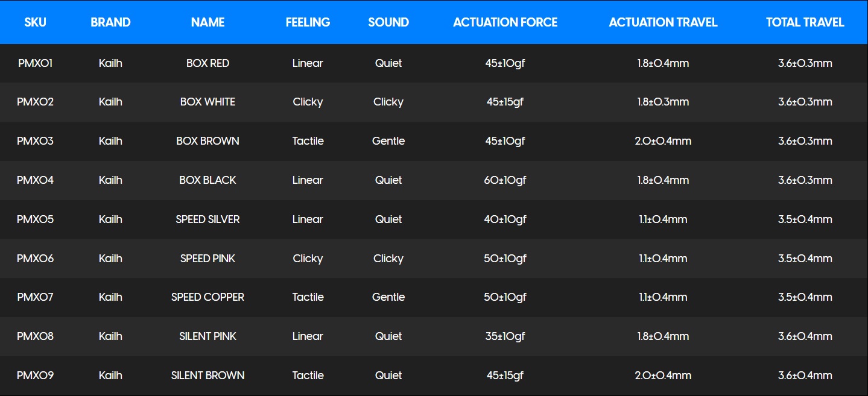Screen dimensions: 868x396
Task: Click the SPEED COPPER name cell
Action: pyautogui.click(x=207, y=297)
